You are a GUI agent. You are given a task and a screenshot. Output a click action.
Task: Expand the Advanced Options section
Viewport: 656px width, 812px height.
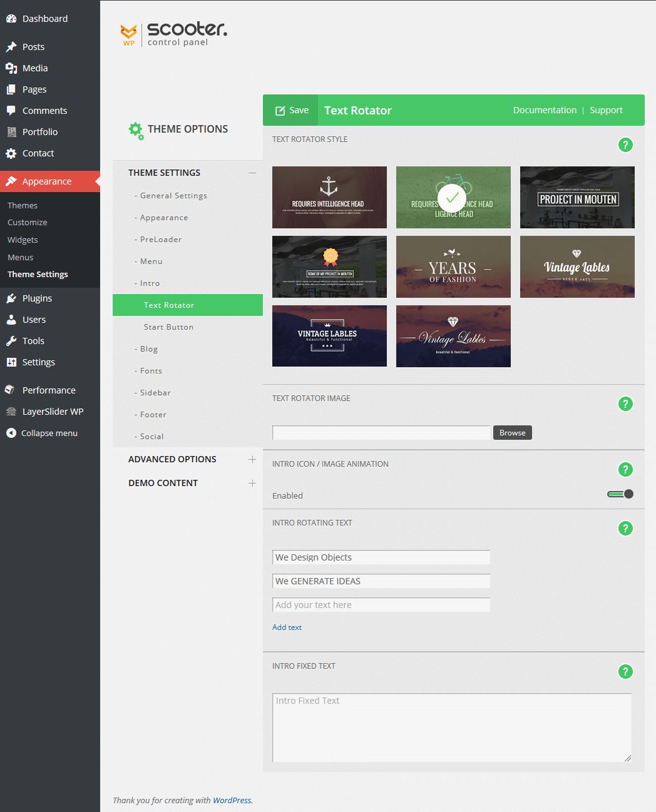click(x=252, y=459)
